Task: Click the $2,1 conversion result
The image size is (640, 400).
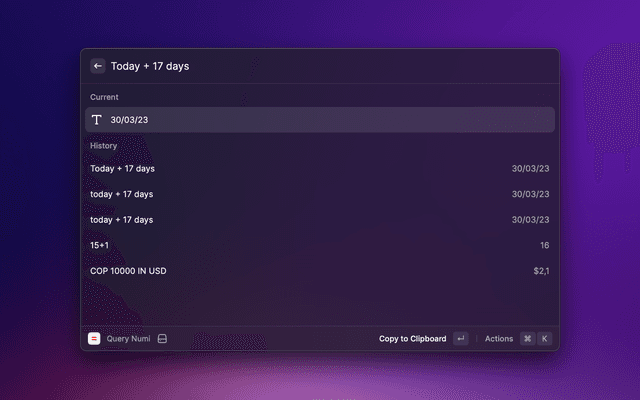Action: [541, 271]
